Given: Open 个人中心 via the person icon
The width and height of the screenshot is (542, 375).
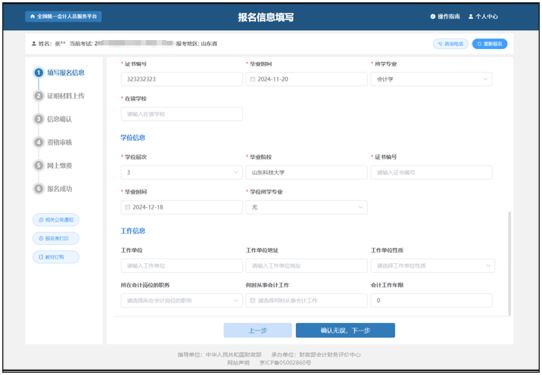Looking at the screenshot, I should click(x=470, y=17).
